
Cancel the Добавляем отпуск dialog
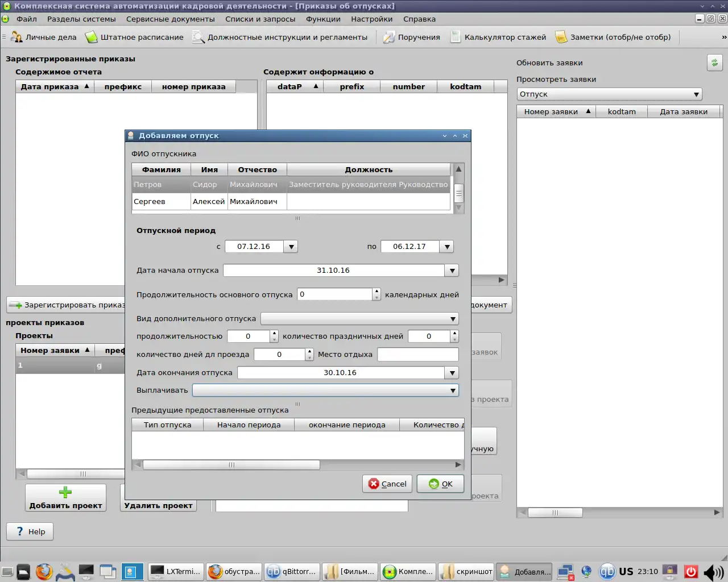click(x=387, y=484)
